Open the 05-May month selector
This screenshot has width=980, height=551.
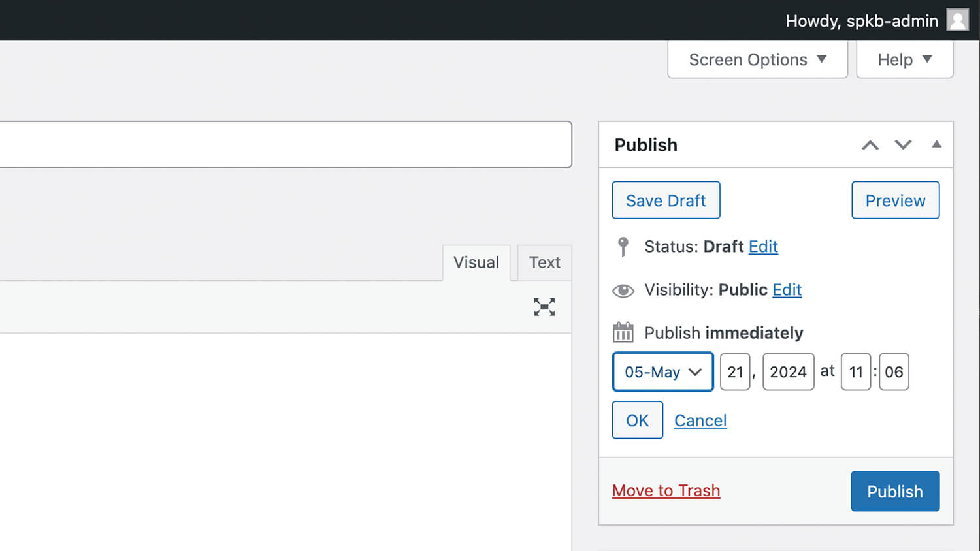click(x=662, y=372)
